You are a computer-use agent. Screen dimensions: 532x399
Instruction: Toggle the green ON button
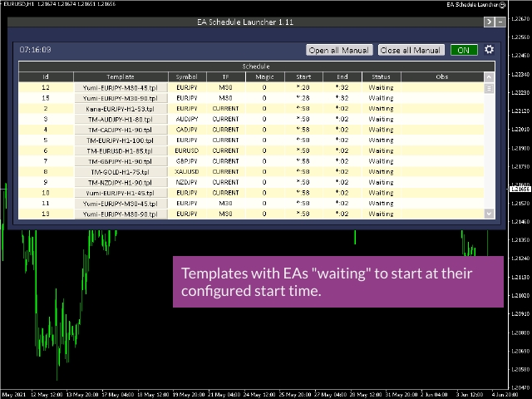coord(464,50)
